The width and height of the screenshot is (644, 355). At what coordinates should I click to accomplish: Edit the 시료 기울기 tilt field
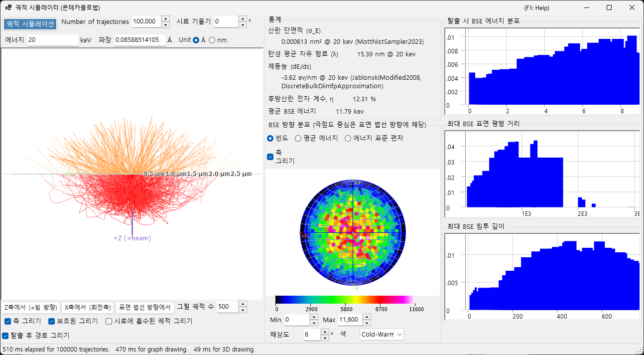[x=227, y=22]
